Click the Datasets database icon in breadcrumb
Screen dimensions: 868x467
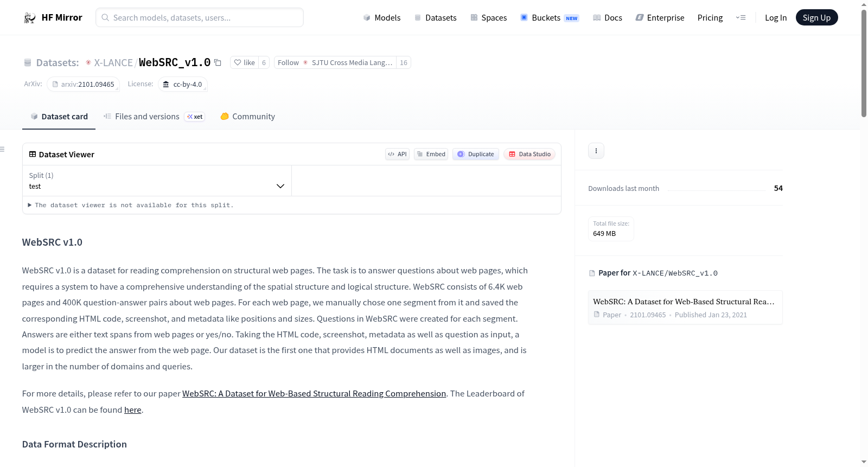(x=28, y=63)
